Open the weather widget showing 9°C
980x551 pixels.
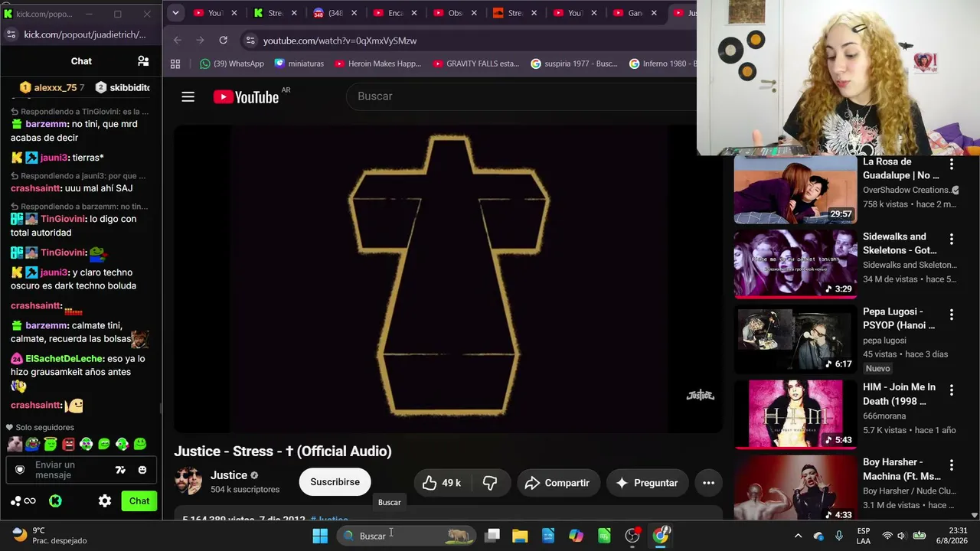(x=50, y=536)
